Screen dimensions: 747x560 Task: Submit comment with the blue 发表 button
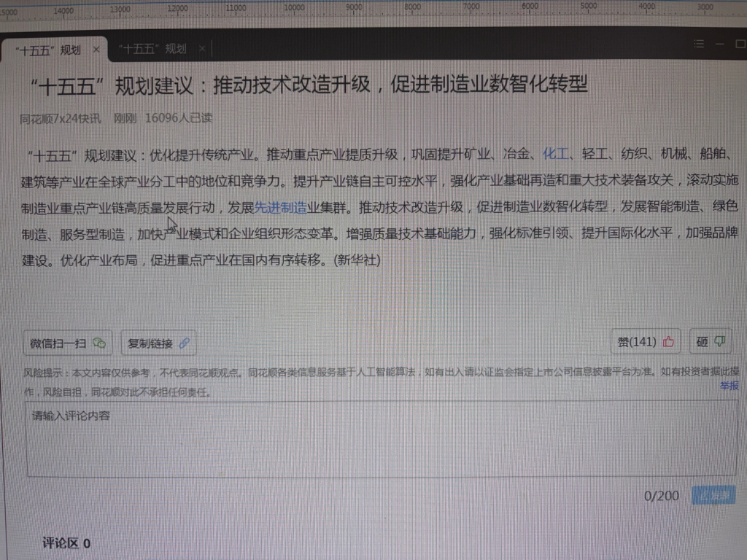point(713,495)
